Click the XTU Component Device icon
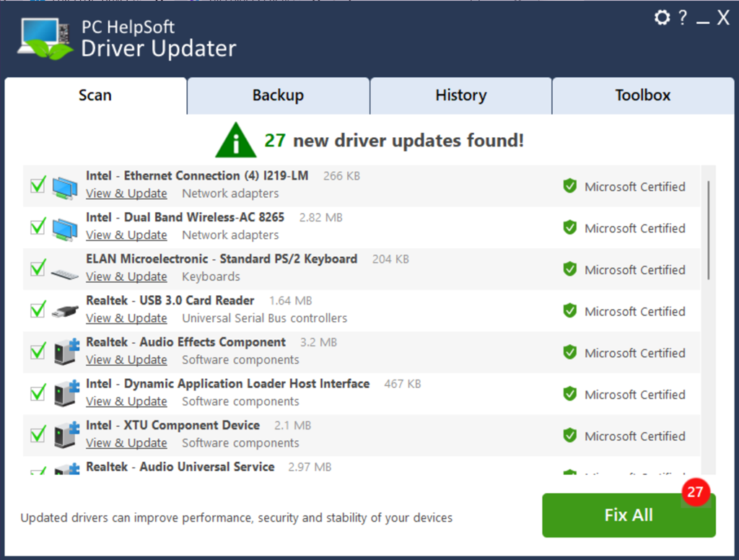Screen dimensions: 739x560 [x=66, y=434]
